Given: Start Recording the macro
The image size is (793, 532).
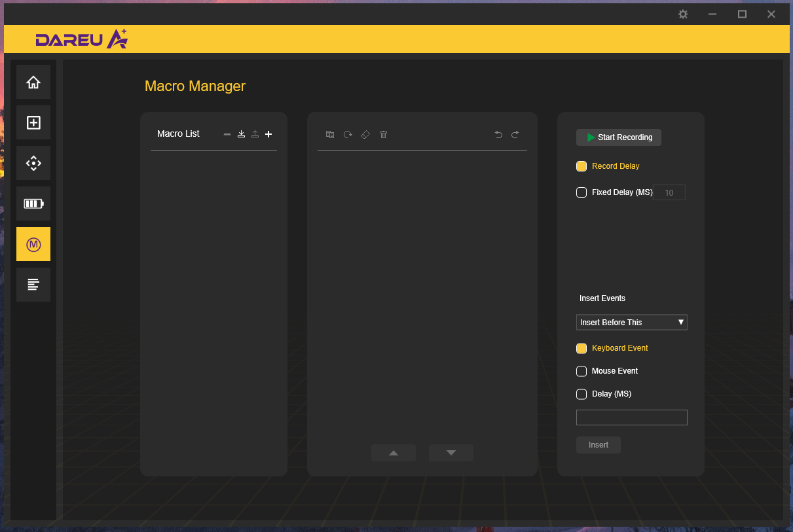Looking at the screenshot, I should (x=619, y=137).
